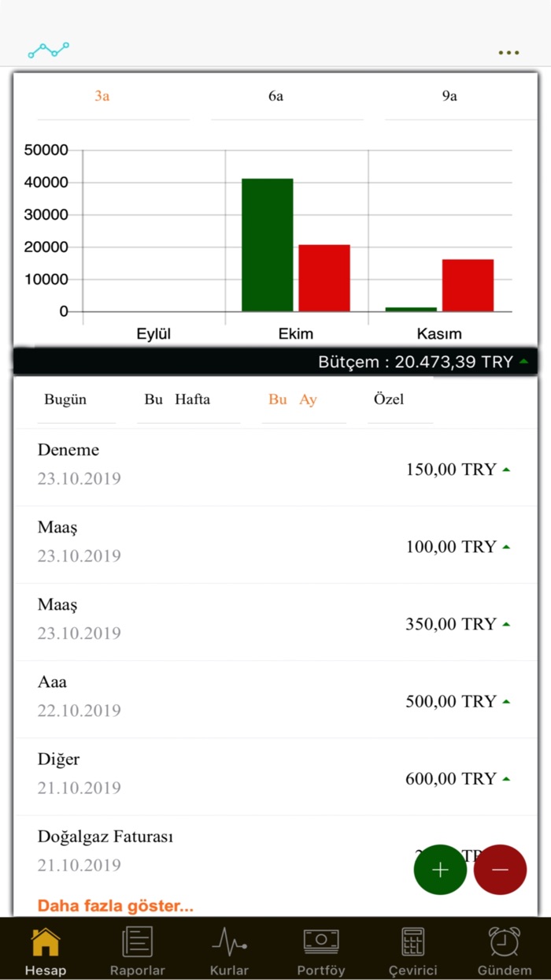
Task: Click Daha fazla göster link
Action: [x=116, y=906]
